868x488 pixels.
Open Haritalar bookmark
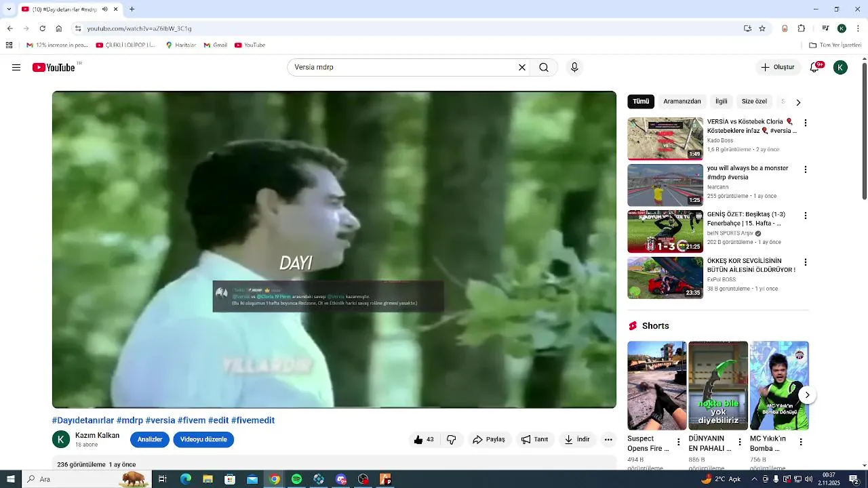181,45
